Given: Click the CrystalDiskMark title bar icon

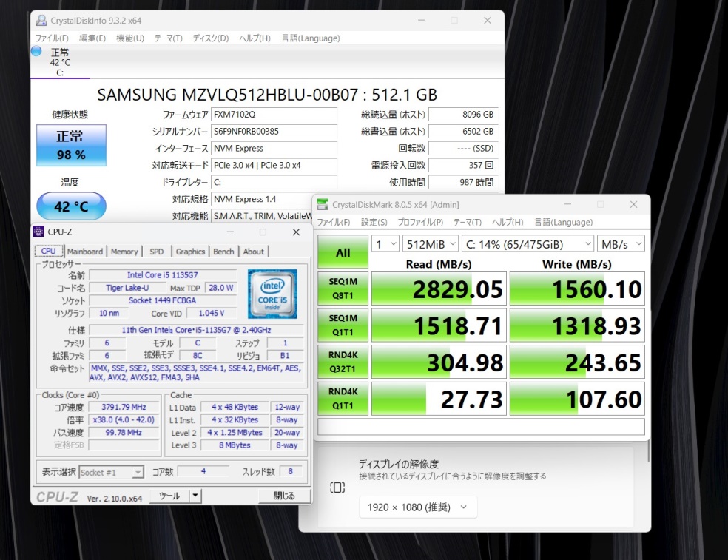Looking at the screenshot, I should click(323, 204).
